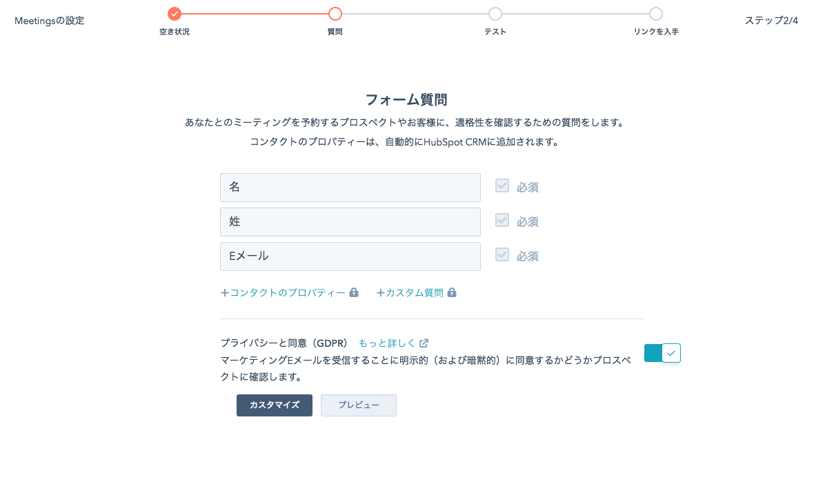Toggle the 必須 checkbox for 姓
Screen dimensions: 814x504
[x=502, y=221]
